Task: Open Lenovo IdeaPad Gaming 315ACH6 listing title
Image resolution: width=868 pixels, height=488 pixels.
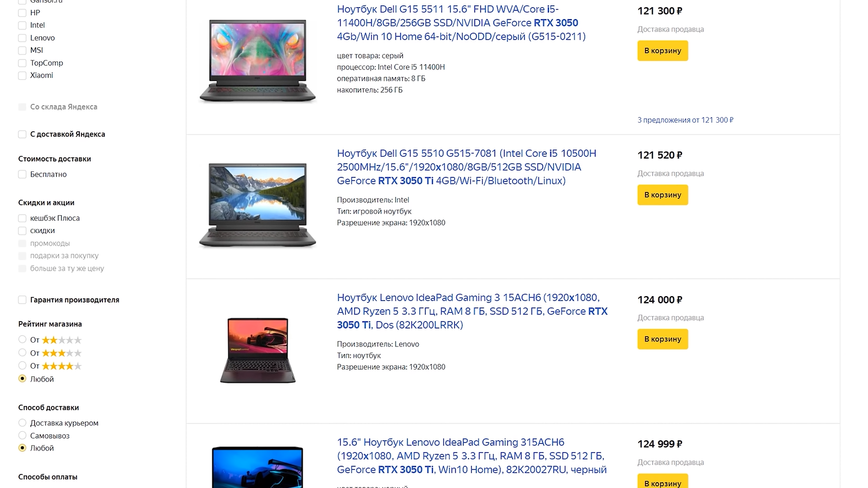Action: [x=472, y=456]
